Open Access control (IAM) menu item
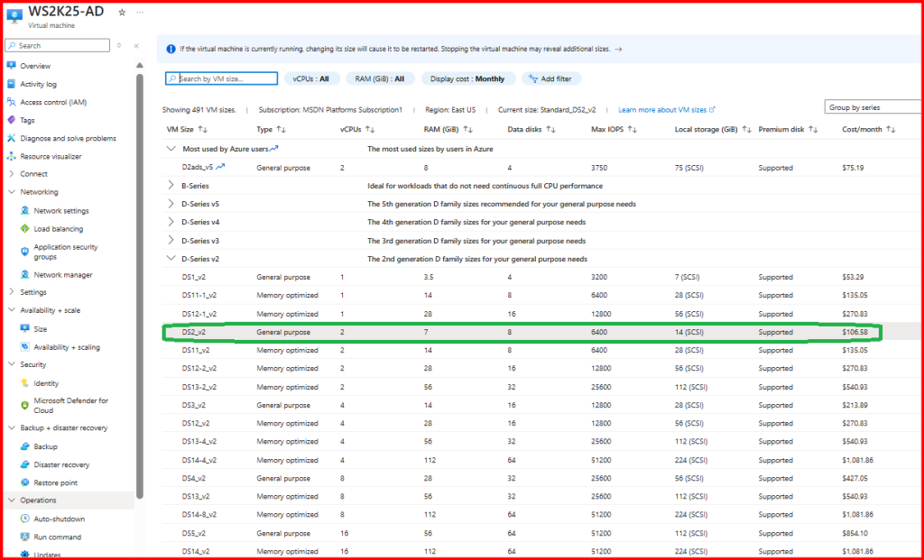The width and height of the screenshot is (924, 560). pyautogui.click(x=53, y=102)
